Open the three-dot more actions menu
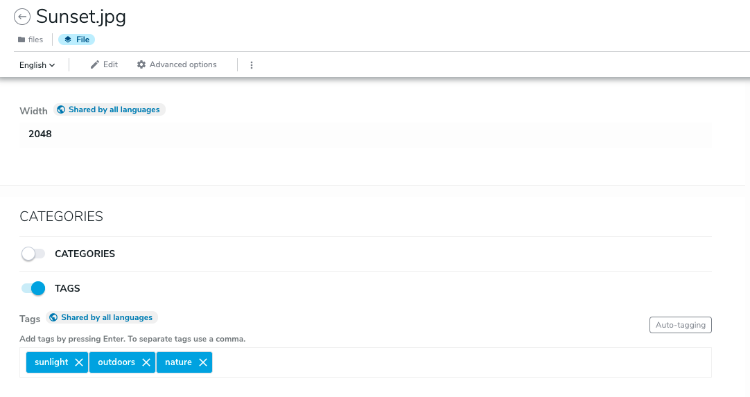 [252, 65]
